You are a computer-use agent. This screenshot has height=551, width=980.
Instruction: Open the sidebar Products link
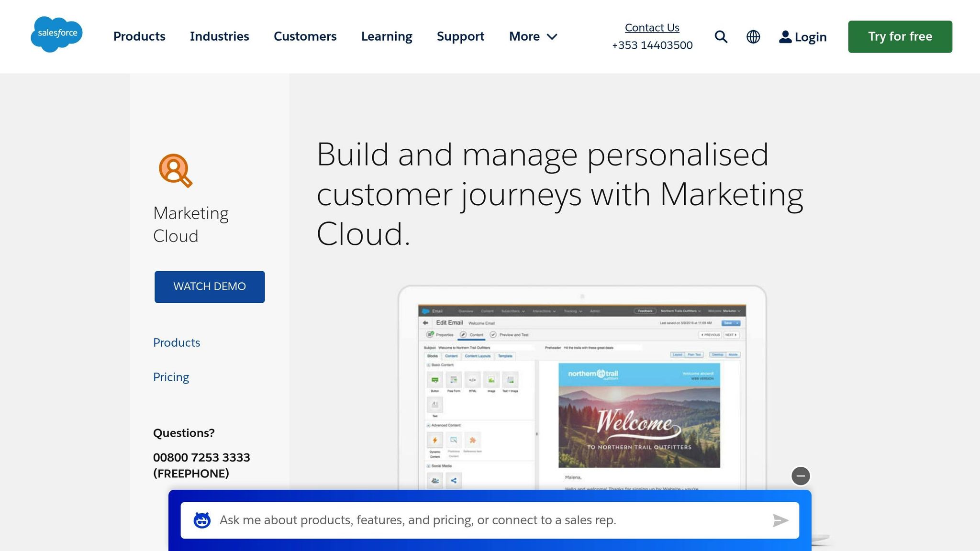click(177, 342)
